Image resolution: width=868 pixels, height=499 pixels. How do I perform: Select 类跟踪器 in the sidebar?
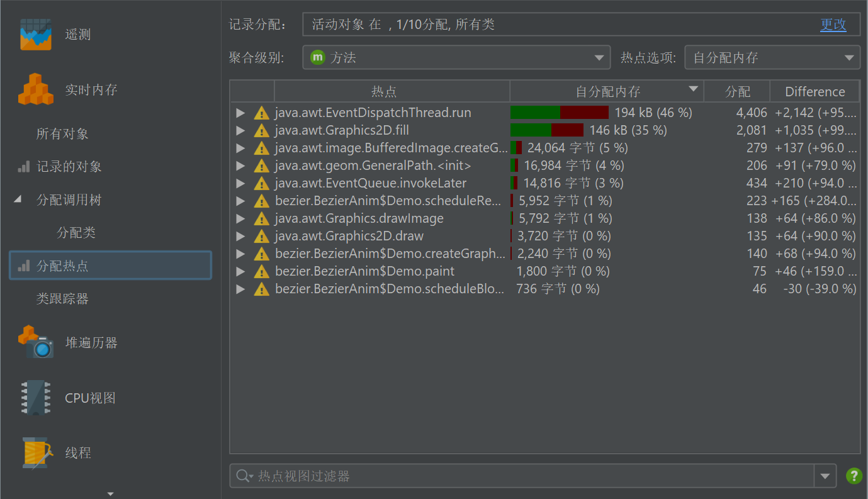coord(62,299)
